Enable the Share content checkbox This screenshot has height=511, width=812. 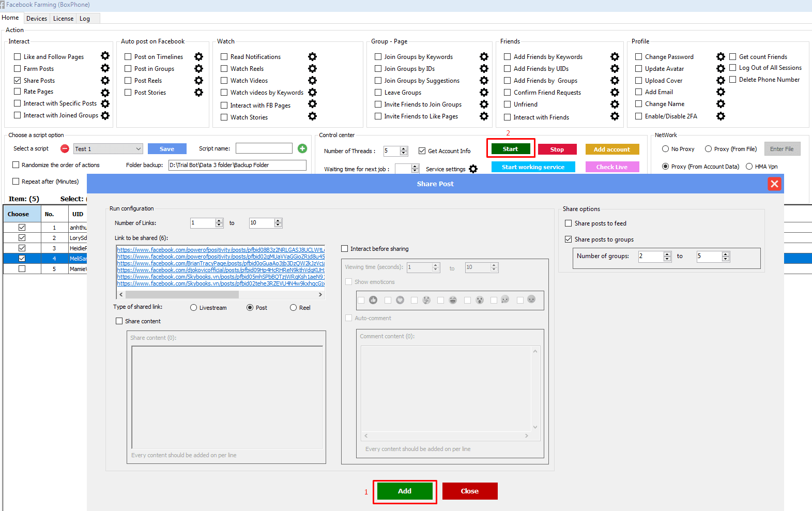click(x=119, y=321)
